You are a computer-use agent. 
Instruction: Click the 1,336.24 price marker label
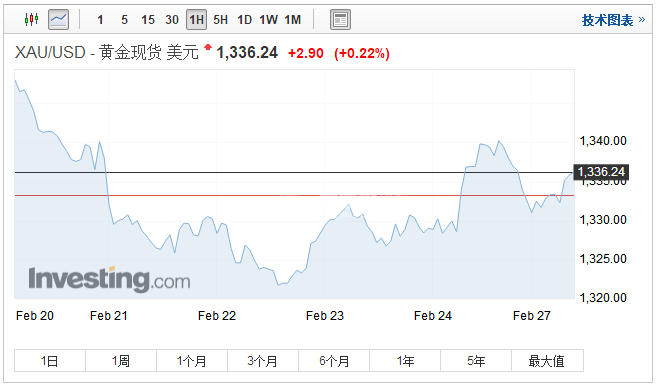pyautogui.click(x=601, y=172)
